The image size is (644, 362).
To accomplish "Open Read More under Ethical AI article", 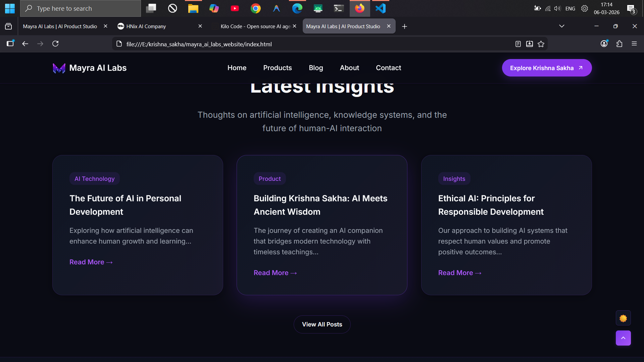I will click(x=459, y=273).
